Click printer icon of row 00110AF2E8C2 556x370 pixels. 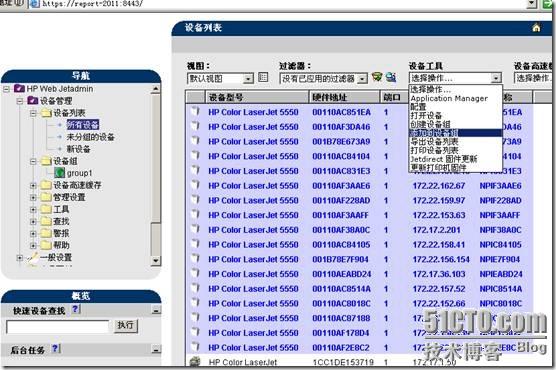(x=195, y=347)
